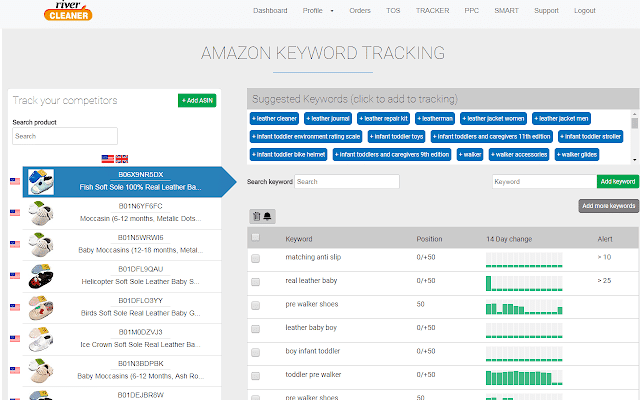Click Add more keywords button
Image resolution: width=640 pixels, height=400 pixels.
point(609,206)
